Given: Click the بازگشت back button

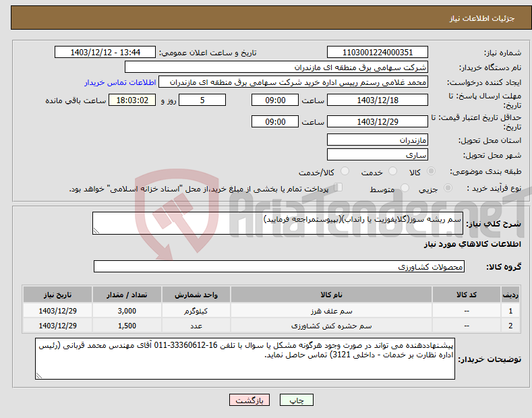Looking at the screenshot, I should click(249, 400).
